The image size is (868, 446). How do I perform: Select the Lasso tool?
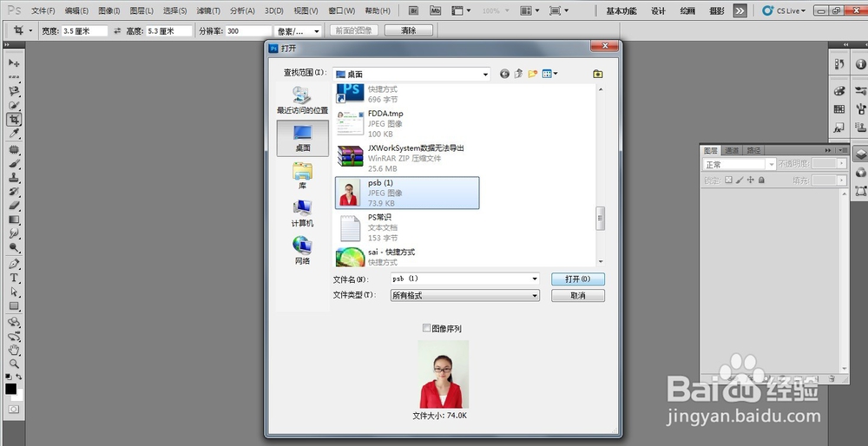coord(14,91)
